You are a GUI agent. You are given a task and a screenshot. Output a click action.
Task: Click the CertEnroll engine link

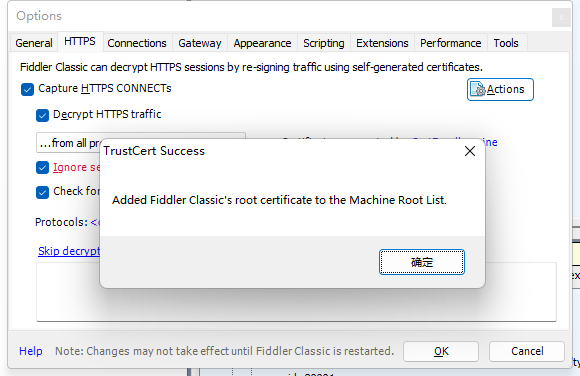[x=490, y=142]
